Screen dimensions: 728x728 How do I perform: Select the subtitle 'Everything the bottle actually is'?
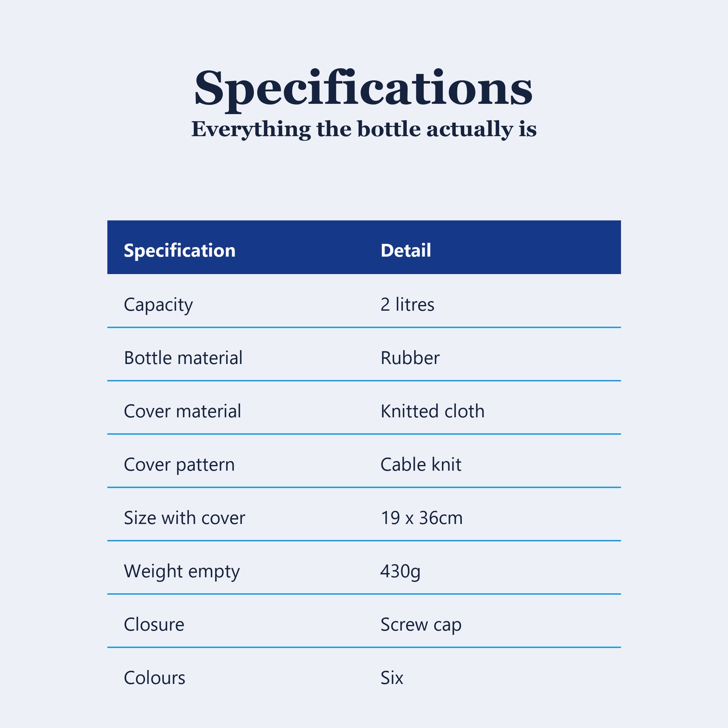(x=364, y=129)
